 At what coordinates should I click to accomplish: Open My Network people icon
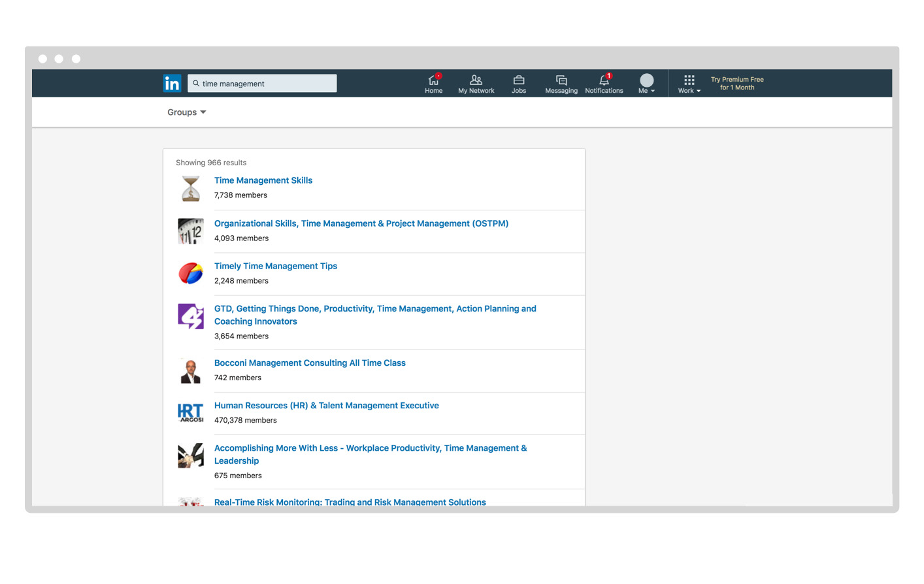pyautogui.click(x=476, y=80)
